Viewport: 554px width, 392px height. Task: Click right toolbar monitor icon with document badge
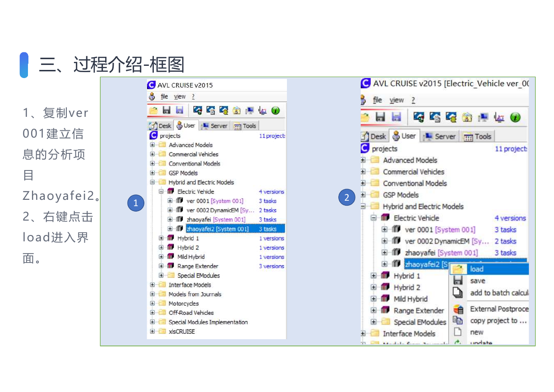[435, 117]
